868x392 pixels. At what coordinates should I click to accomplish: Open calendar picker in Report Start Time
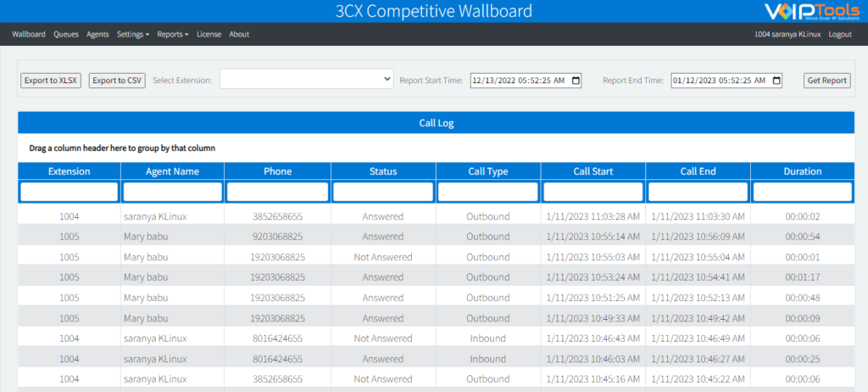pos(576,81)
